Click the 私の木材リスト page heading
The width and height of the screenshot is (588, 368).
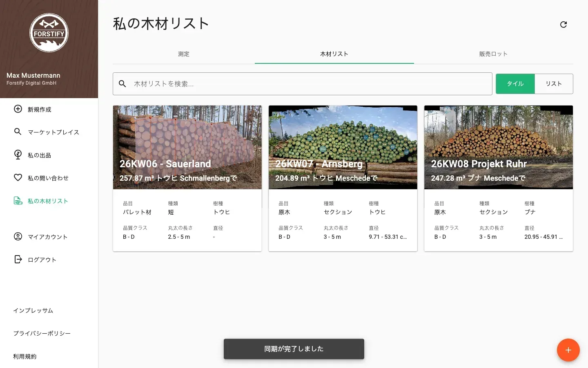click(x=161, y=24)
